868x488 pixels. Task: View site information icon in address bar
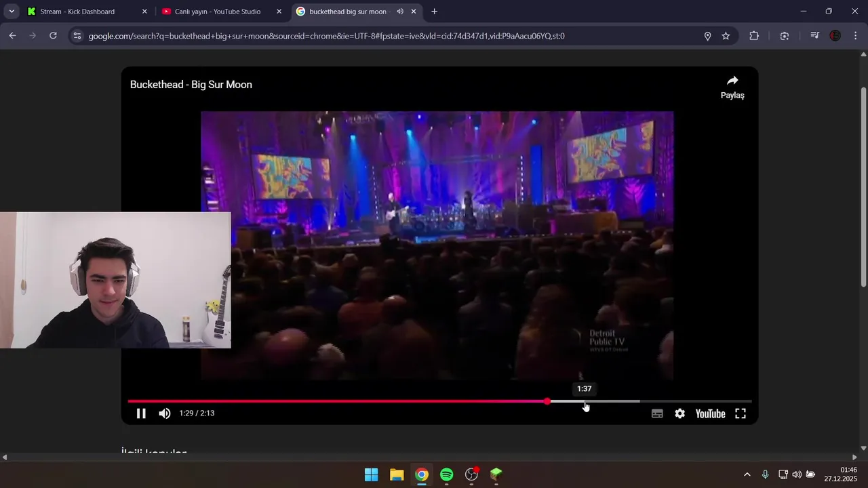77,36
